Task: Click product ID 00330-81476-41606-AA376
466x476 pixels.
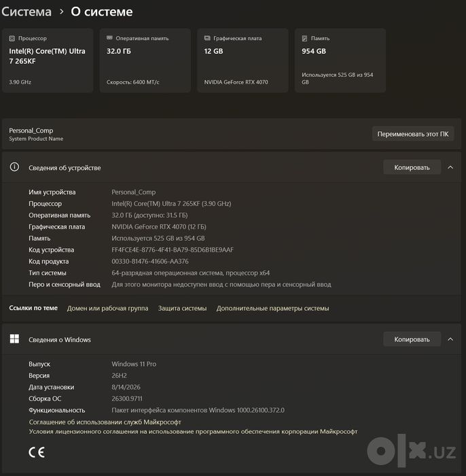Action: 150,261
